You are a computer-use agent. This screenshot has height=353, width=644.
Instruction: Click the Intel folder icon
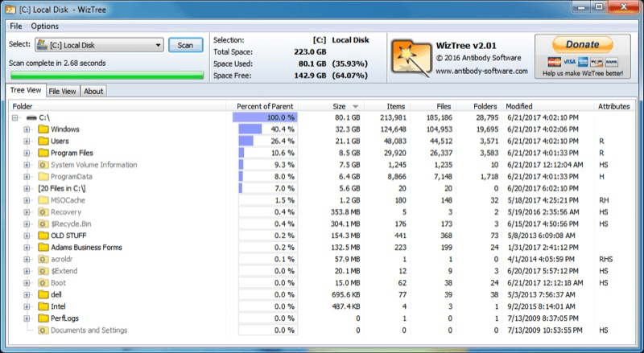(43, 306)
